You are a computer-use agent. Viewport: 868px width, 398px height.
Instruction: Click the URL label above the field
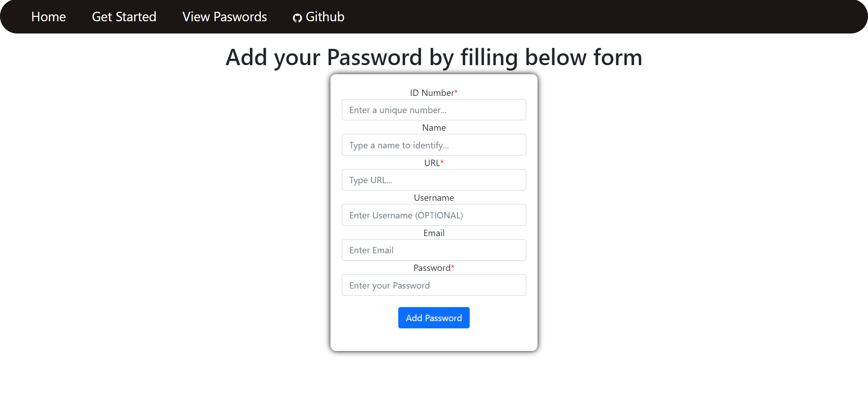click(432, 163)
